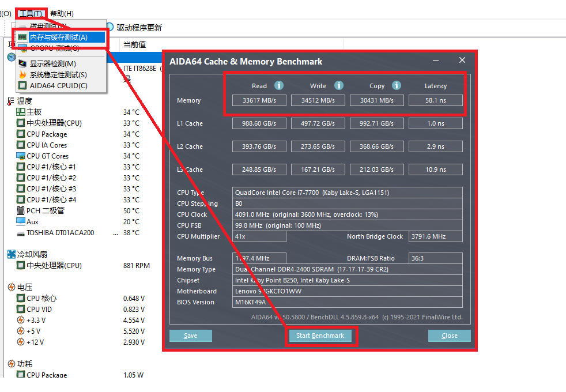Click the Memory Read result field
This screenshot has height=392, width=566.
pos(259,100)
